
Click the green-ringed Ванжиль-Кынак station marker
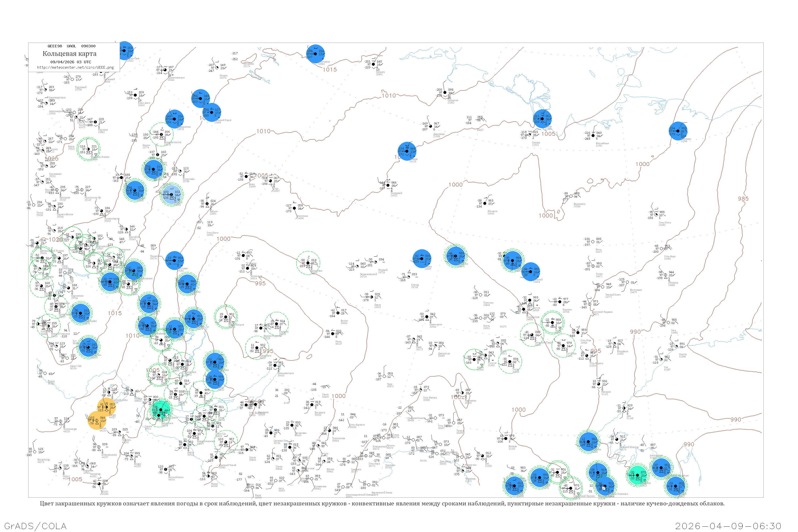pyautogui.click(x=88, y=149)
